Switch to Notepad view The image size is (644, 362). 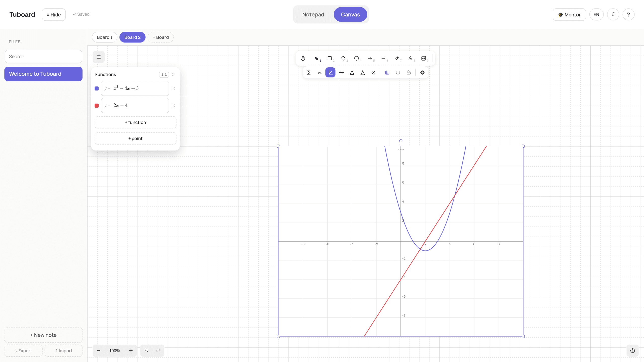[x=313, y=14]
